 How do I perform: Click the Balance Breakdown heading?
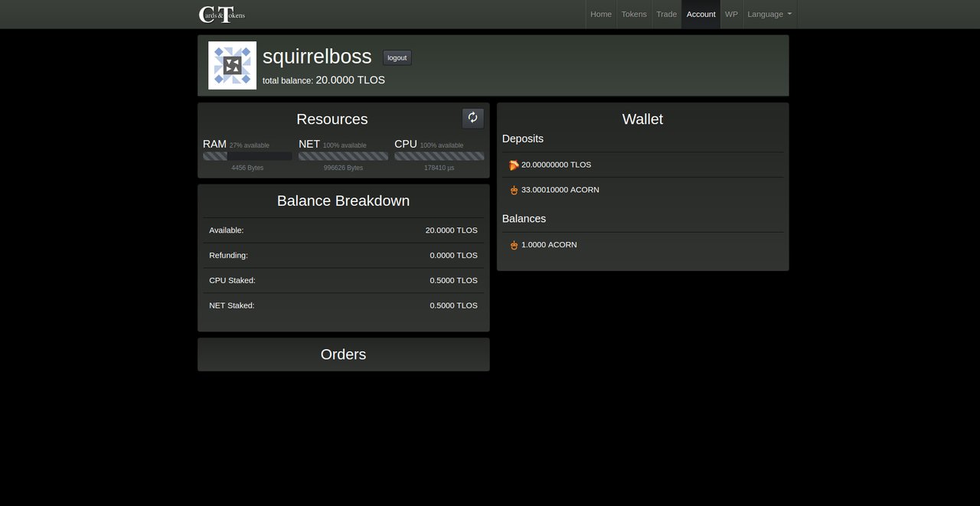tap(343, 201)
